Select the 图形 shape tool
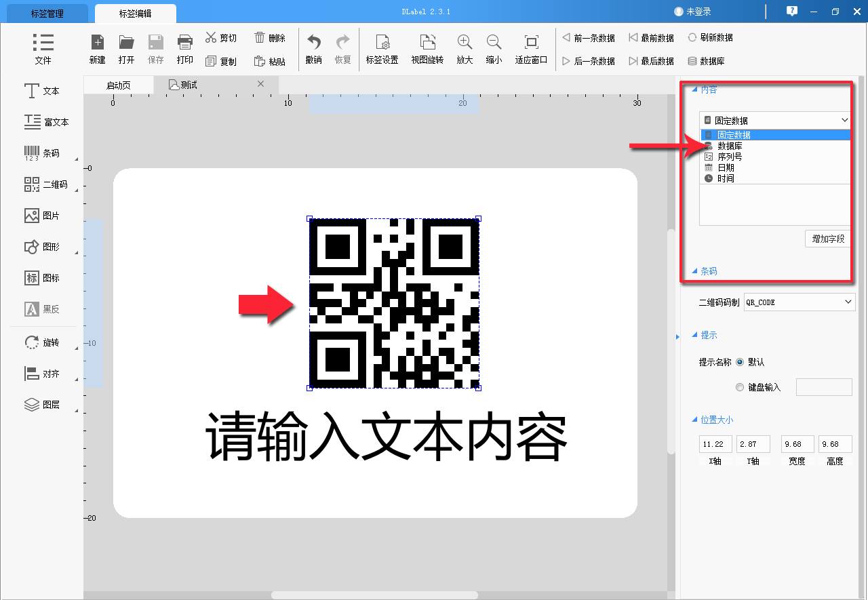Viewport: 868px width, 600px height. 42,247
